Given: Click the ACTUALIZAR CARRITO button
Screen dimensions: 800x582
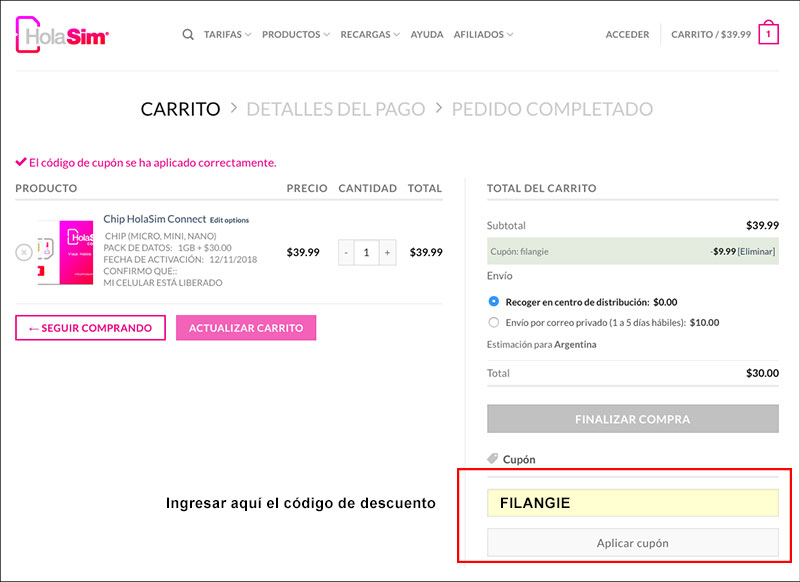Looking at the screenshot, I should tap(246, 328).
